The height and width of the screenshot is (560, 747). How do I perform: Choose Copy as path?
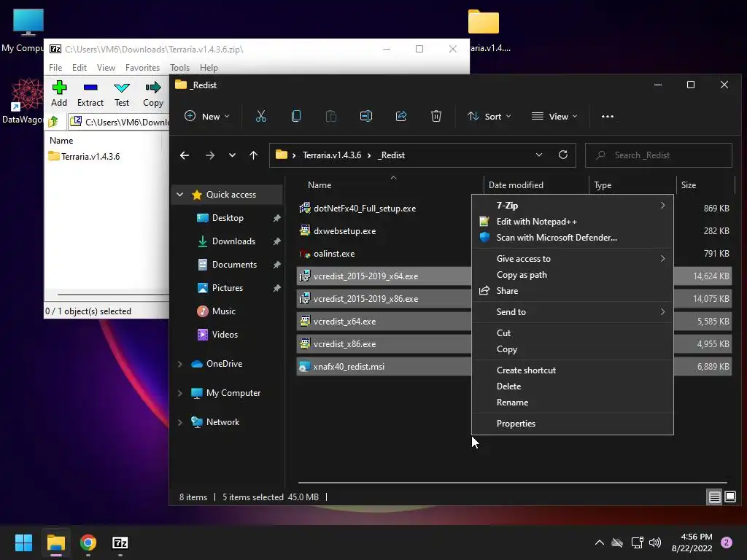point(572,275)
